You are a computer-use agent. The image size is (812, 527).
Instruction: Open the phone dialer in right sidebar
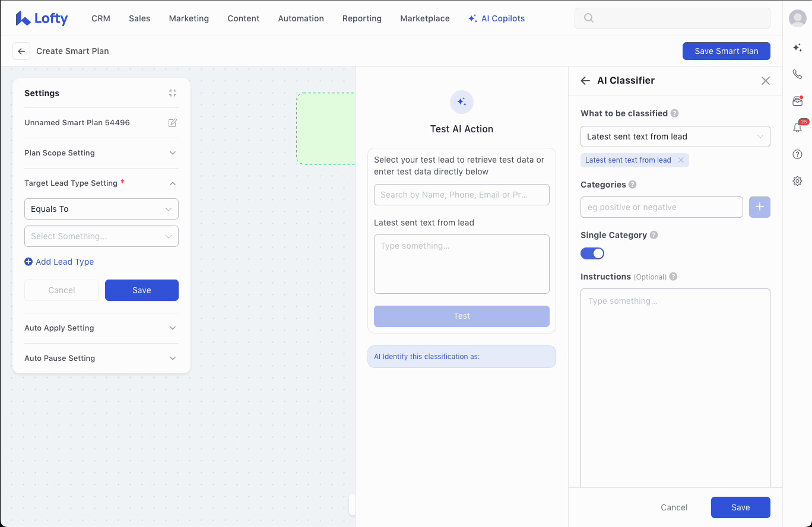click(x=797, y=74)
